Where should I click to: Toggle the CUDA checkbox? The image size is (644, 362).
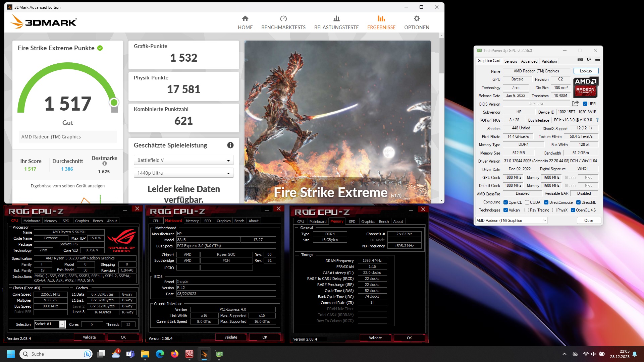pyautogui.click(x=527, y=202)
